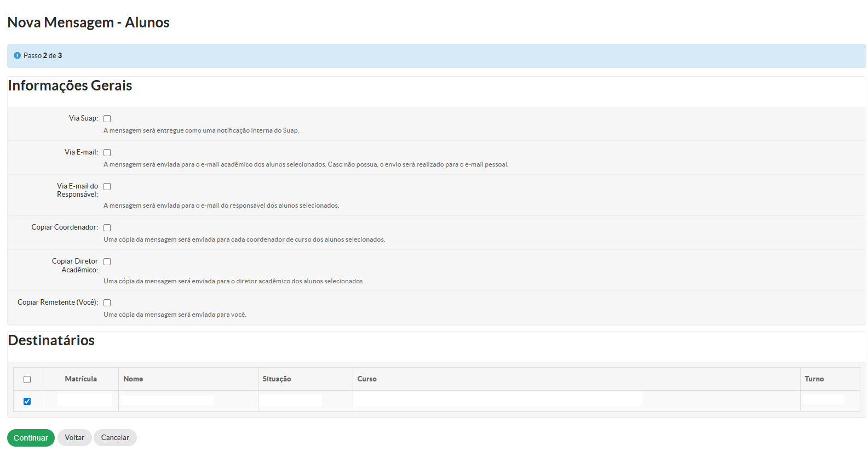Click the Turno column header
The image size is (868, 451).
click(x=814, y=379)
